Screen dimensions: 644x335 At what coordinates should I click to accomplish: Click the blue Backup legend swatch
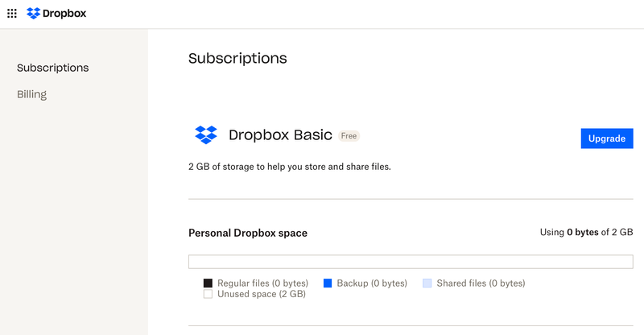[x=328, y=283]
